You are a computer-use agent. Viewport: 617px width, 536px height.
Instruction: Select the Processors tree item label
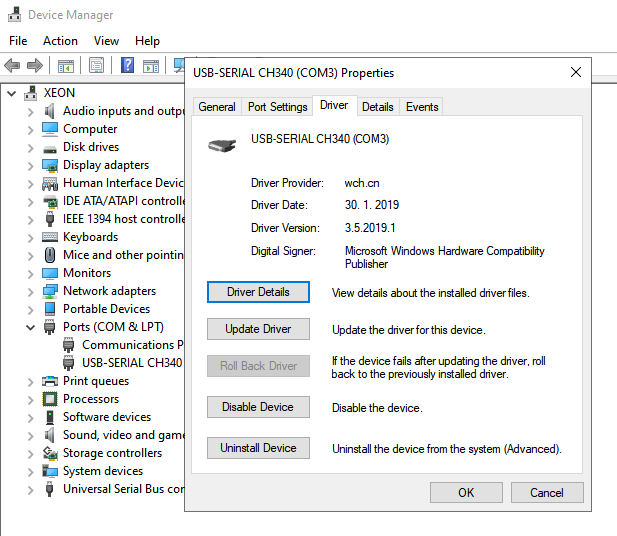(x=91, y=399)
